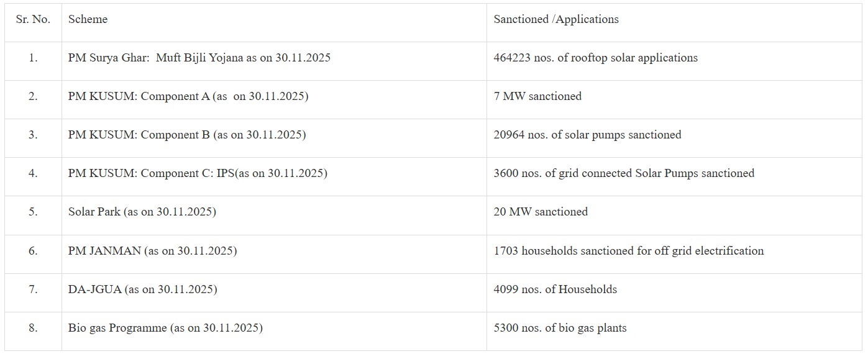Viewport: 868px width, 354px height.
Task: Select PM KUSUM Component C: IPS text
Action: [x=198, y=173]
